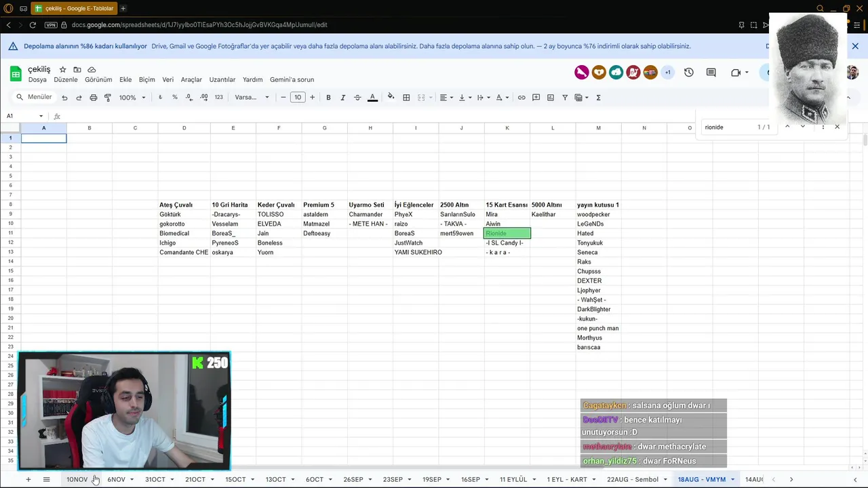
Task: Open the vertical align dropdown
Action: click(465, 98)
